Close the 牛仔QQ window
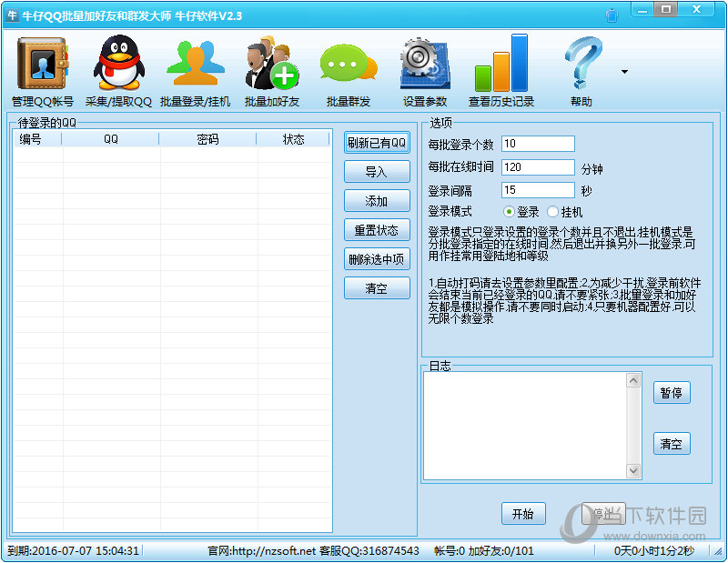Viewport: 728px width, 563px height. click(696, 10)
